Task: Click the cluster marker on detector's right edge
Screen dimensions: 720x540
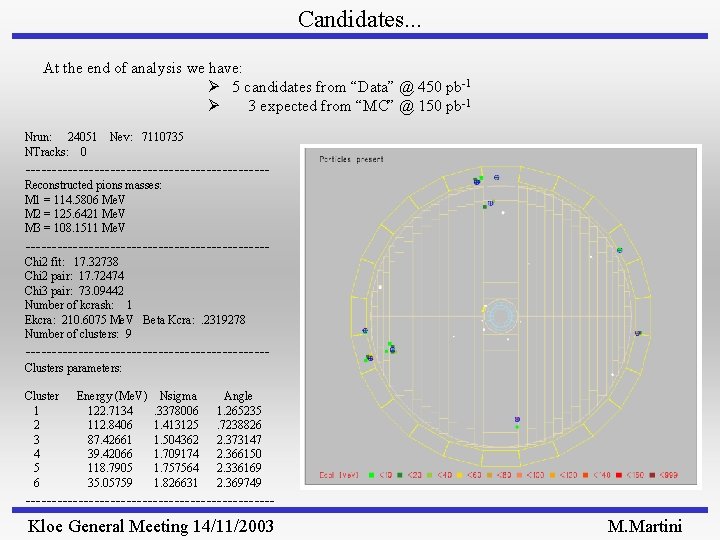Action: pyautogui.click(x=638, y=333)
